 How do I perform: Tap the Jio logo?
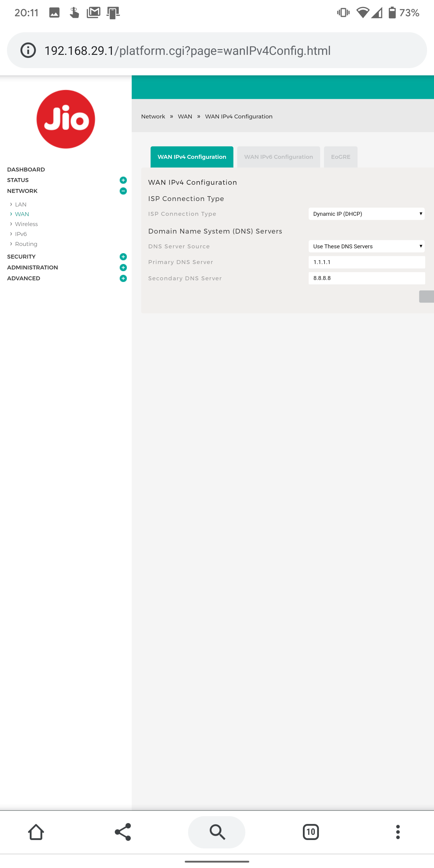point(66,119)
